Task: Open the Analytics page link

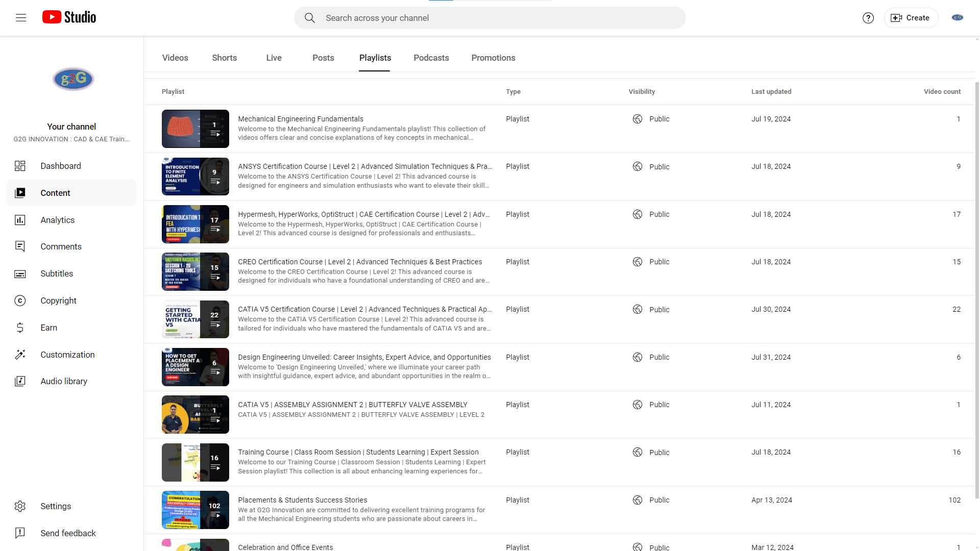Action: point(71,220)
